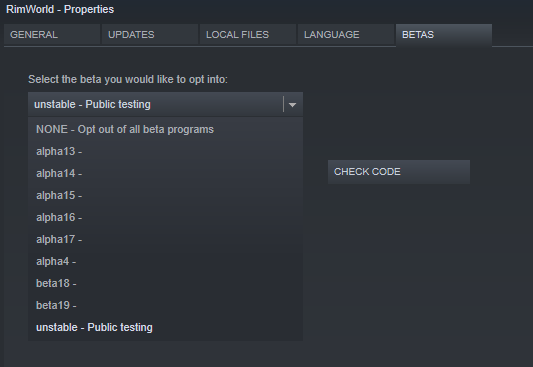Click the BETAS tab

tap(444, 35)
